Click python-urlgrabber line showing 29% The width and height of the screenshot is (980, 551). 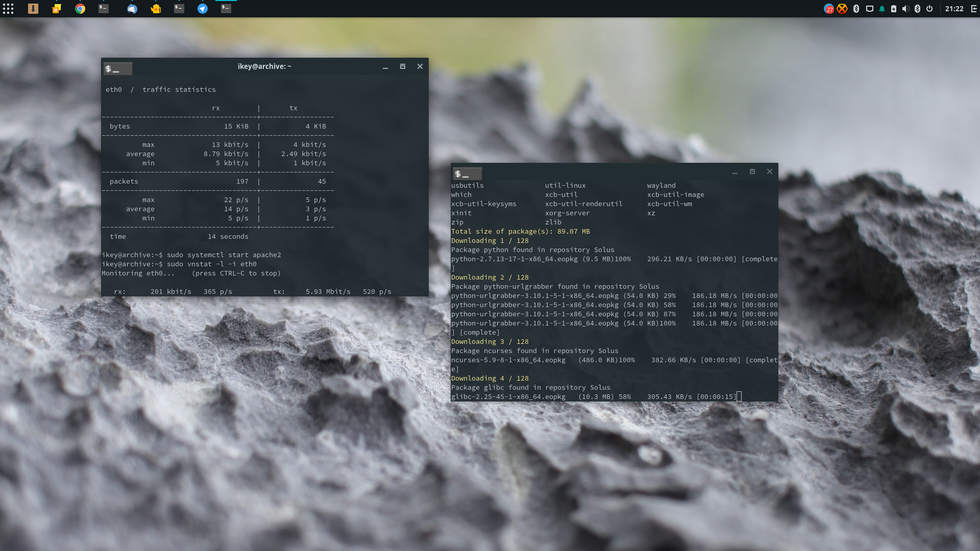615,296
